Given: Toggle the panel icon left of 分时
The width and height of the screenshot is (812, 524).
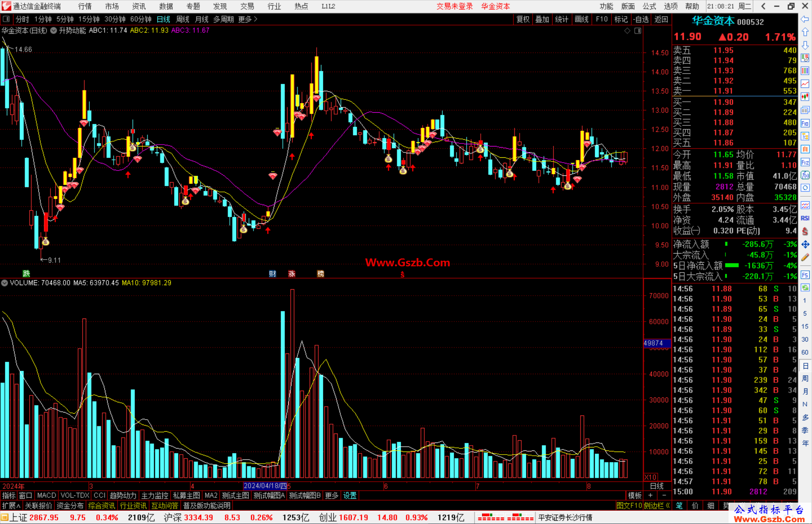Looking at the screenshot, I should pyautogui.click(x=6, y=19).
